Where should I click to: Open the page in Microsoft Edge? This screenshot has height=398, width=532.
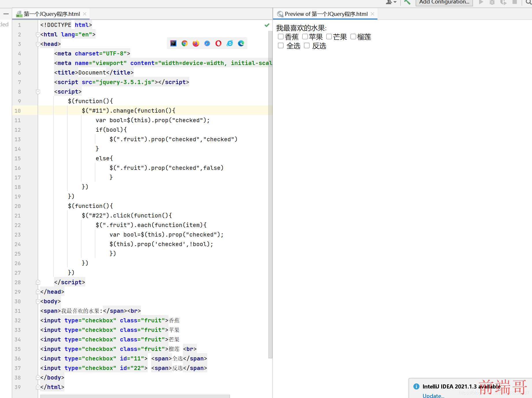tap(241, 43)
